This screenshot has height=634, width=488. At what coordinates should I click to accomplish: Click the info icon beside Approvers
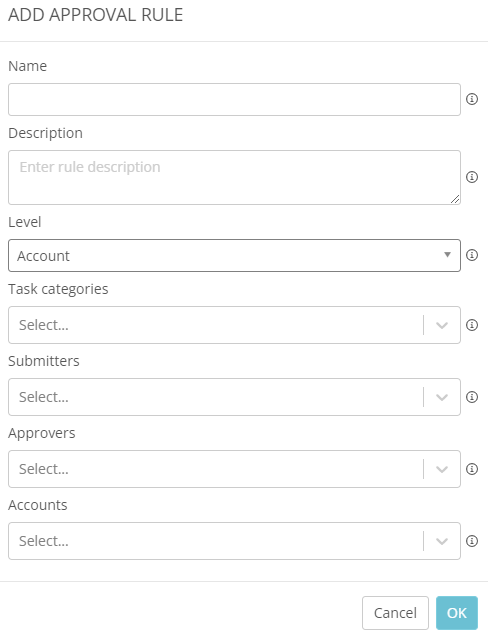click(472, 469)
